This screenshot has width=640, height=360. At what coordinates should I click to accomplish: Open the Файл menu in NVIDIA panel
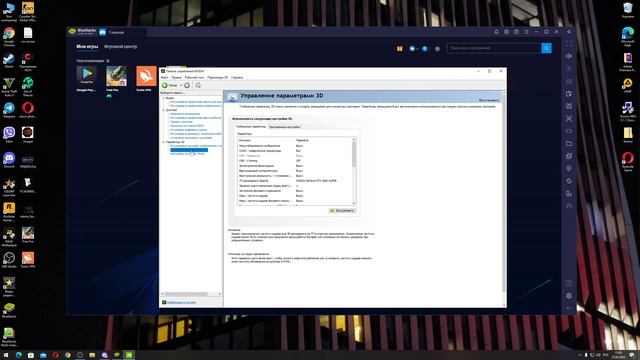point(164,77)
